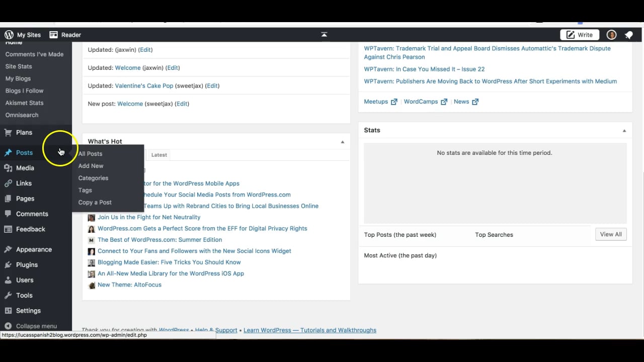
Task: Open the Reader icon in the top bar
Action: pos(53,35)
